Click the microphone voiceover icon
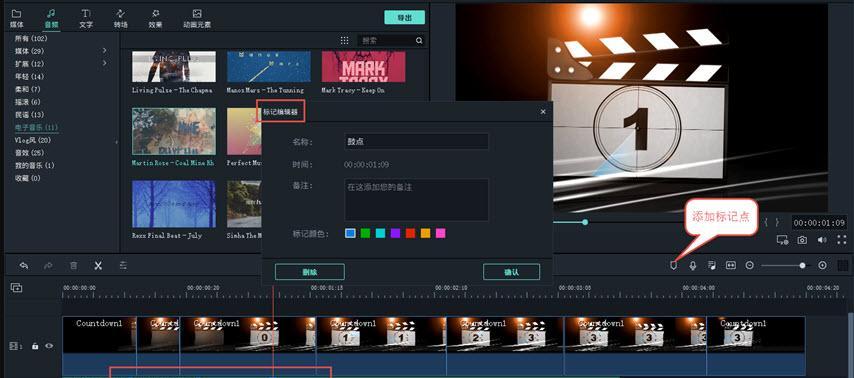This screenshot has height=378, width=854. [693, 265]
